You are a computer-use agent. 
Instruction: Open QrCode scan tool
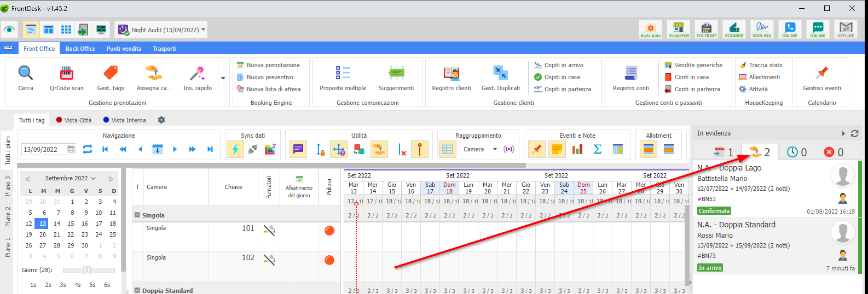click(67, 78)
